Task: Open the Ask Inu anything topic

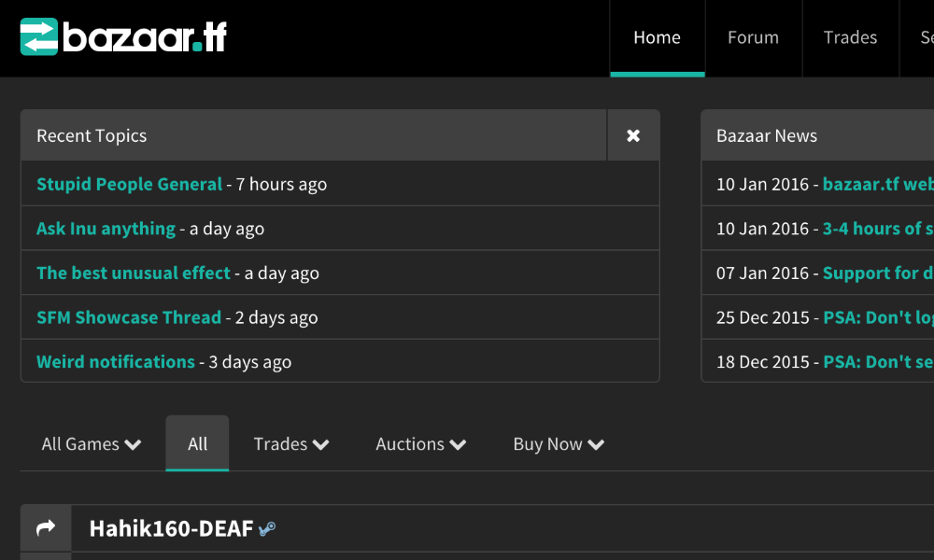Action: click(106, 229)
